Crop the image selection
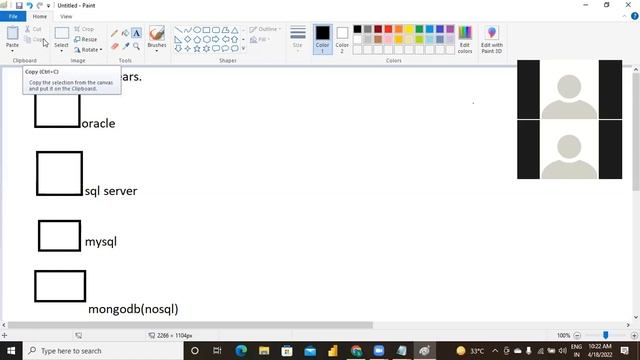Viewport: 640px width, 360px height. (84, 29)
